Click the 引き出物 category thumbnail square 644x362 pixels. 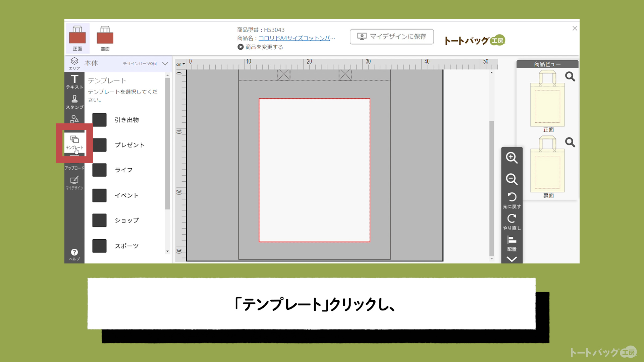[x=99, y=120]
